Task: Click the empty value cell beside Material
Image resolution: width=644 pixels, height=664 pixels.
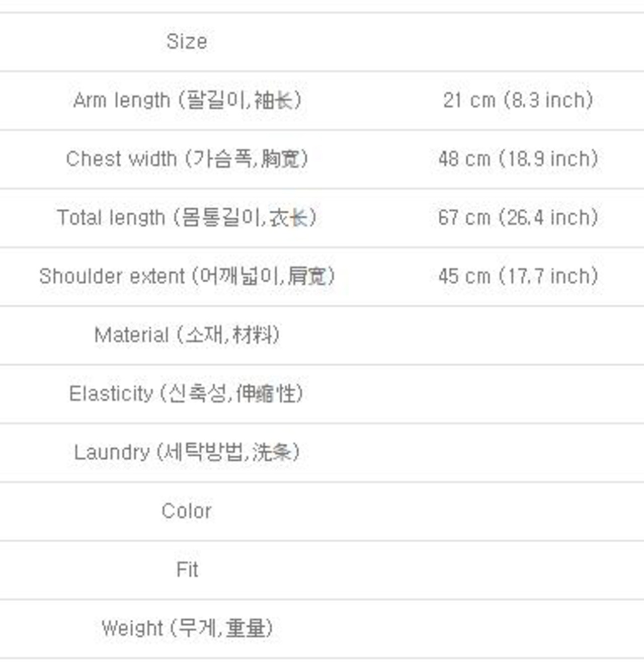Action: pyautogui.click(x=518, y=335)
